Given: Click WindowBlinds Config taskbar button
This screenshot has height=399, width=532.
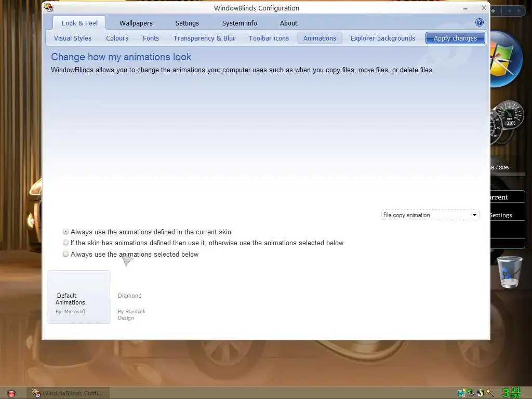Looking at the screenshot, I should click(68, 393).
